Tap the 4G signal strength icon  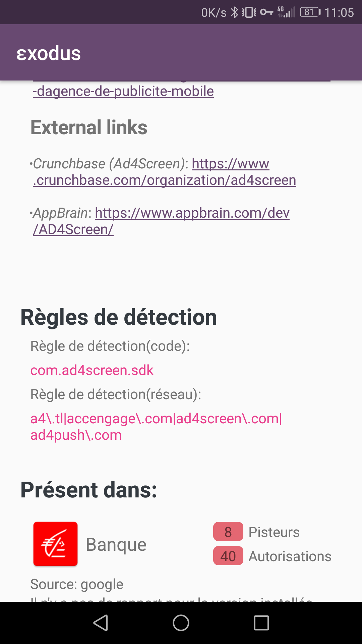click(x=286, y=12)
